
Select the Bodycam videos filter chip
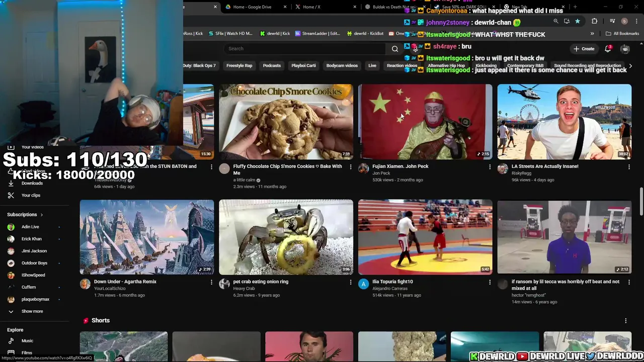(342, 66)
